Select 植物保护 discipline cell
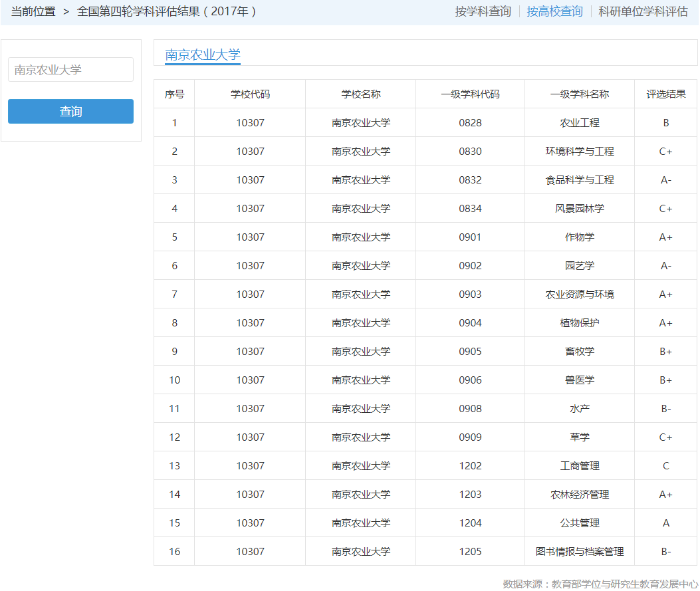The height and width of the screenshot is (591, 700). click(x=580, y=322)
